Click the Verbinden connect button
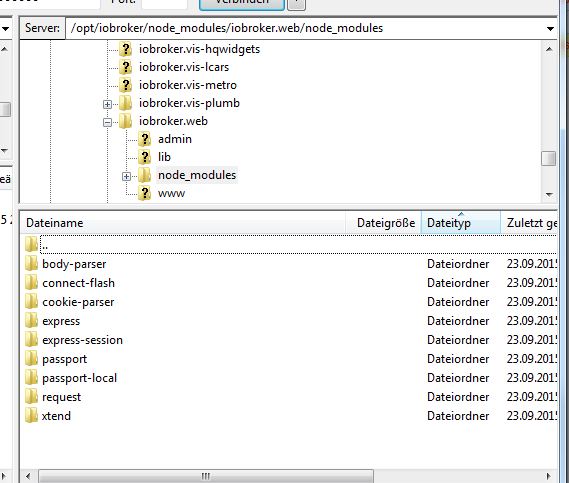Viewport: 569px width, 483px height. (x=242, y=4)
